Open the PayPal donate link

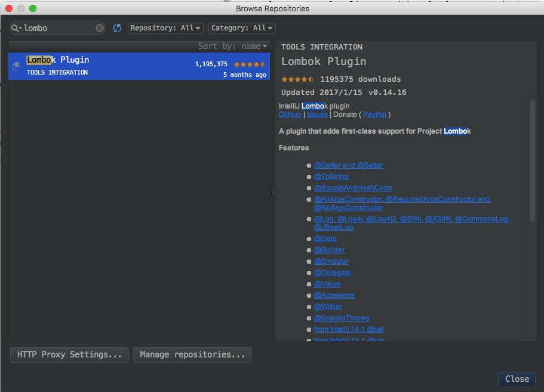374,115
